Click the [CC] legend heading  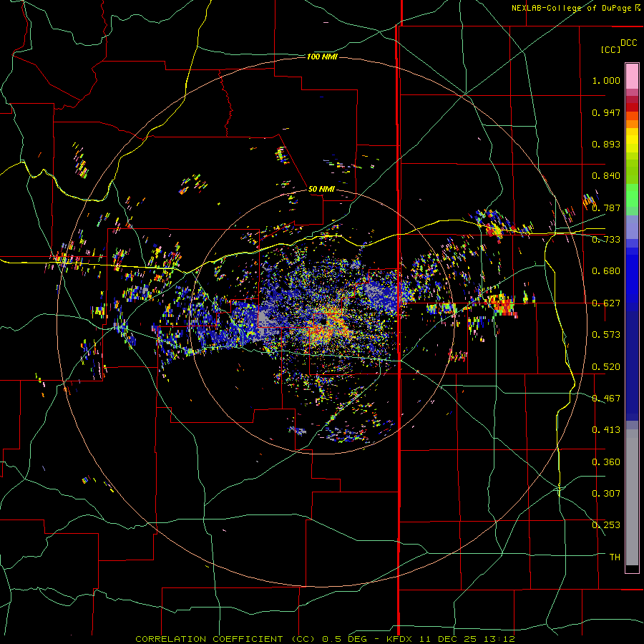coord(610,49)
